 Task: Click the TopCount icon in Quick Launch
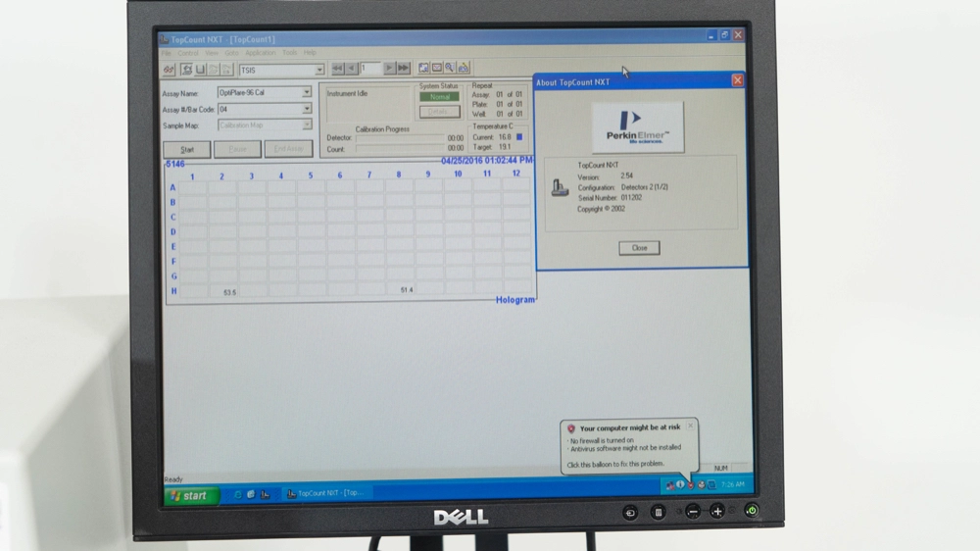[265, 494]
